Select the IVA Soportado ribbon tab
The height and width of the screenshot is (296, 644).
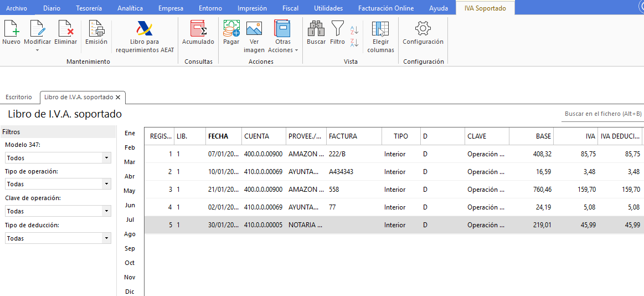[485, 8]
